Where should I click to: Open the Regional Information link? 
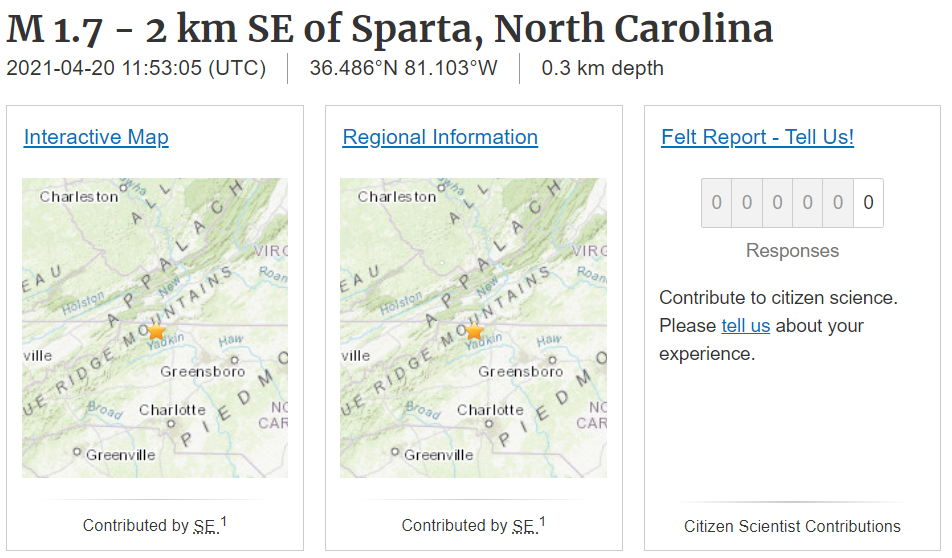tap(440, 137)
